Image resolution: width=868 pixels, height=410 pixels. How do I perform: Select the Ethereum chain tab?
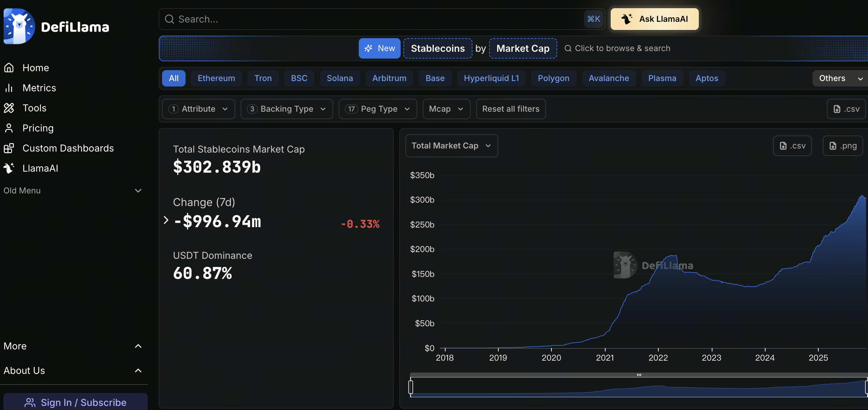pyautogui.click(x=216, y=78)
